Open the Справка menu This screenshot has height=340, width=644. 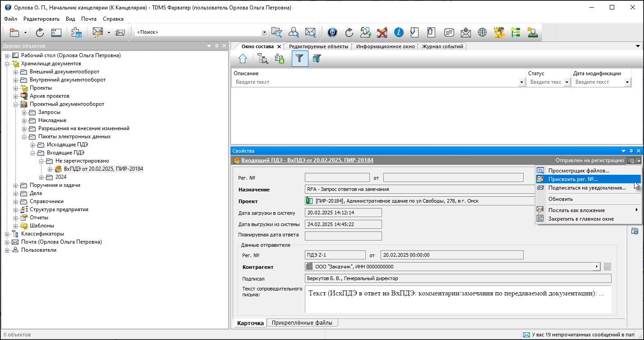(x=113, y=19)
